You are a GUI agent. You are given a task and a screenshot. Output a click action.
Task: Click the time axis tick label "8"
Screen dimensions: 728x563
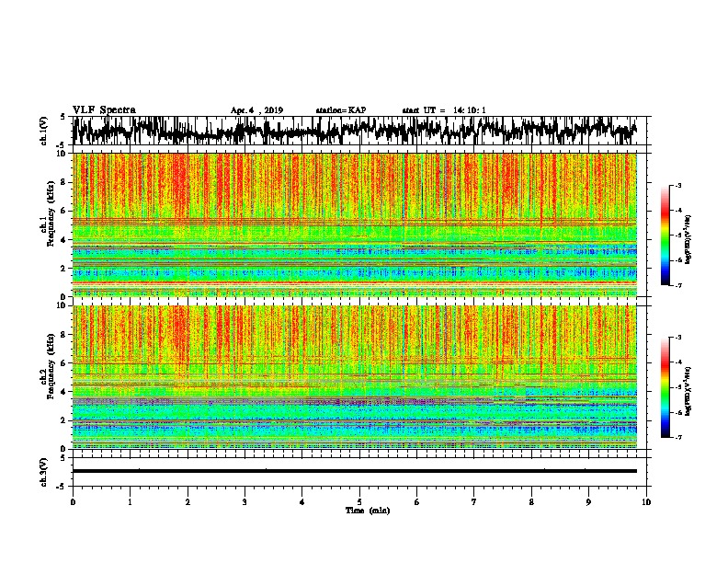531,502
